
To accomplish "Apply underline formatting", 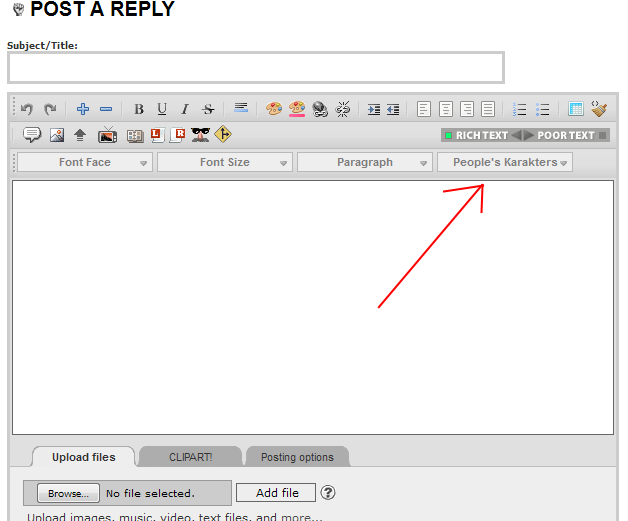I will pyautogui.click(x=162, y=109).
